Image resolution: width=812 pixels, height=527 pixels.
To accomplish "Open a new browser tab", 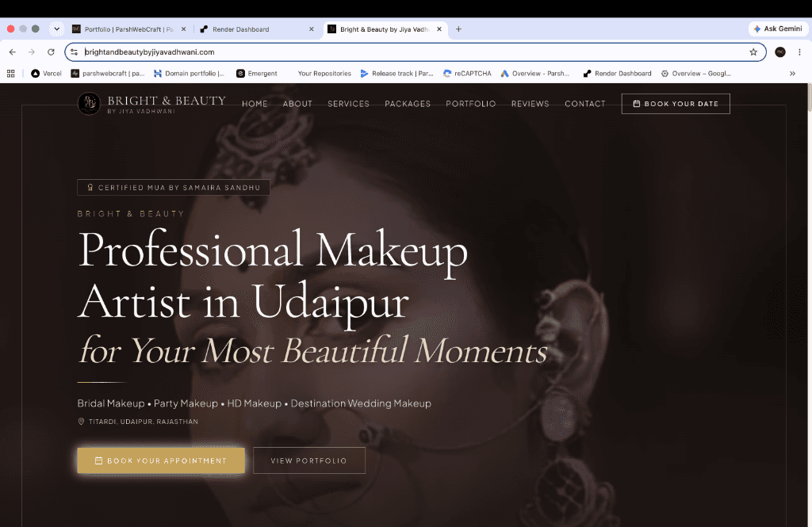I will pos(458,29).
